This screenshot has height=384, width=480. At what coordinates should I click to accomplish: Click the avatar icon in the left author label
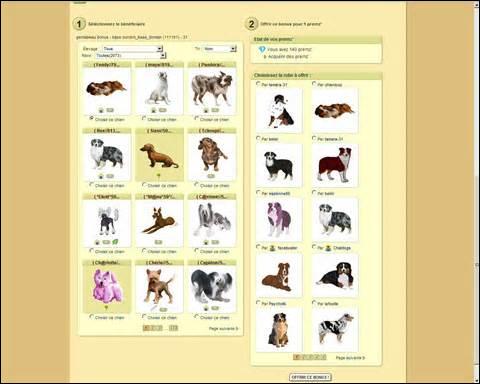pyautogui.click(x=272, y=248)
